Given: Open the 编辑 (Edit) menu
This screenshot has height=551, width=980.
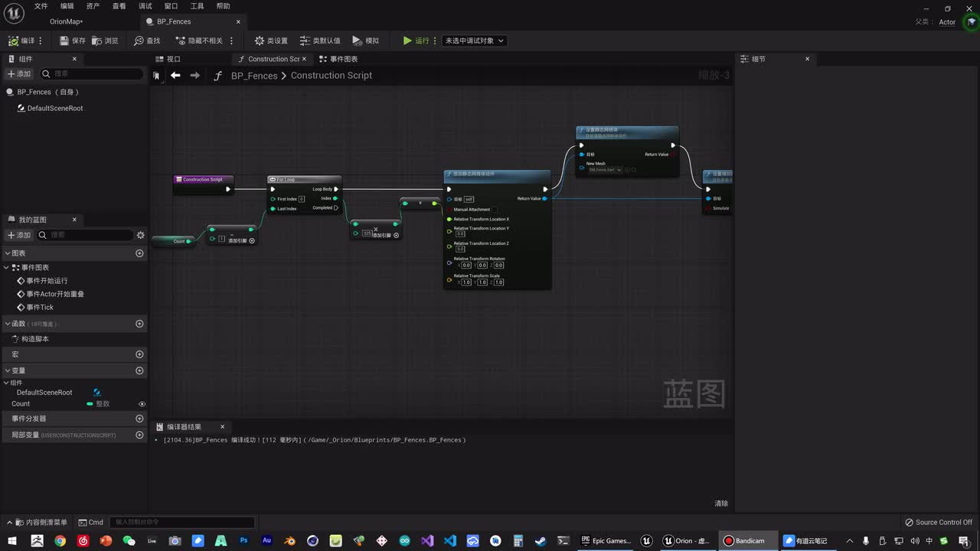Looking at the screenshot, I should click(67, 6).
